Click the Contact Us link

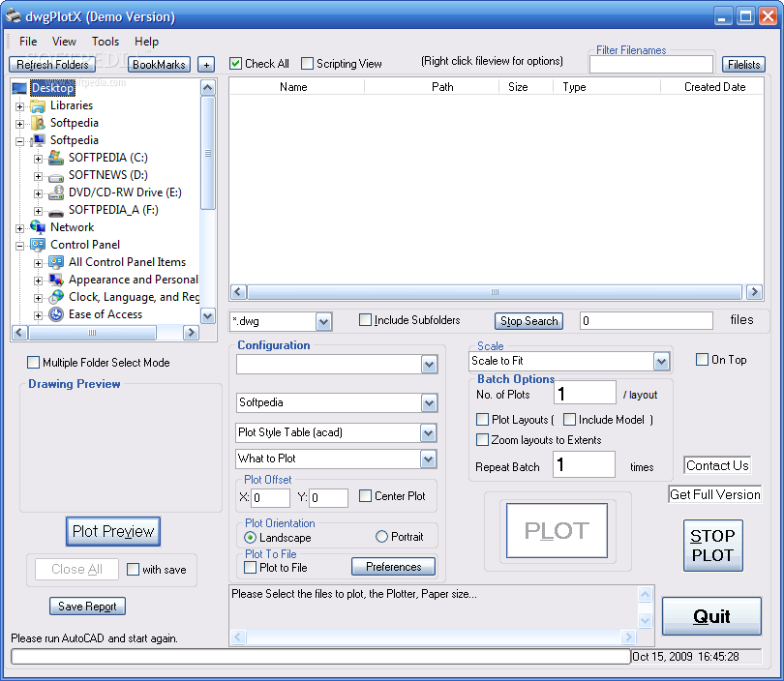coord(717,465)
